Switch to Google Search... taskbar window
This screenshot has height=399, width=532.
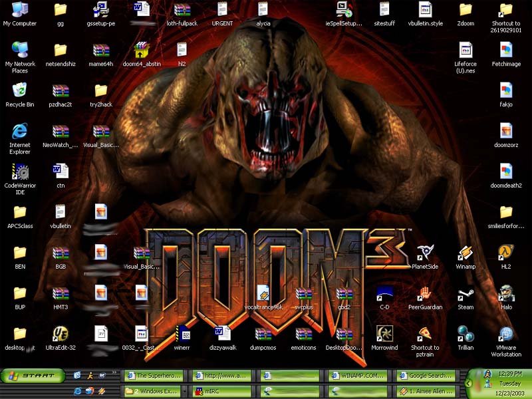pos(426,376)
